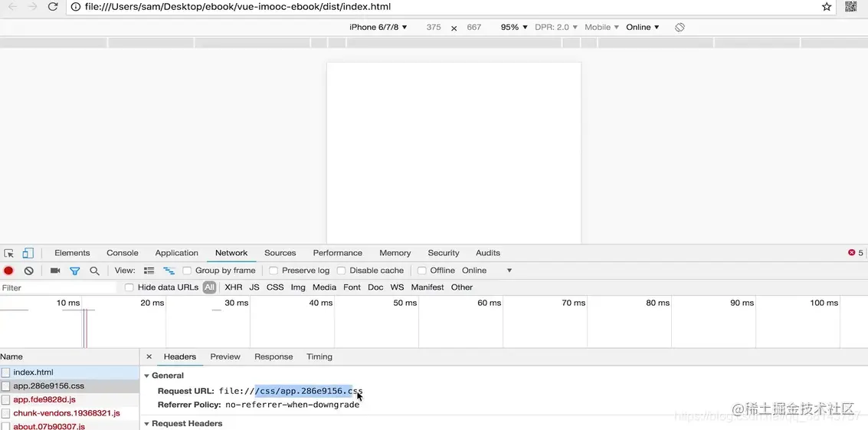This screenshot has width=868, height=430.
Task: Click the viewport width field 375
Action: coord(434,27)
